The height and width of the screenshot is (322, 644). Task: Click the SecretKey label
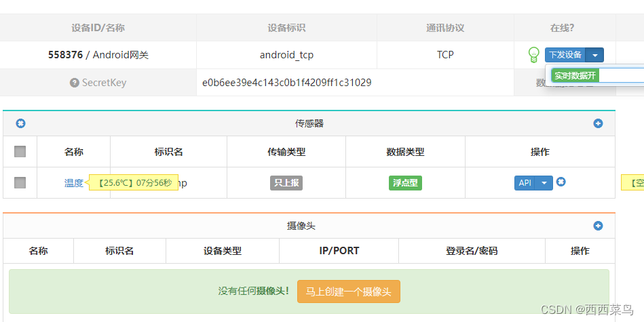point(104,83)
